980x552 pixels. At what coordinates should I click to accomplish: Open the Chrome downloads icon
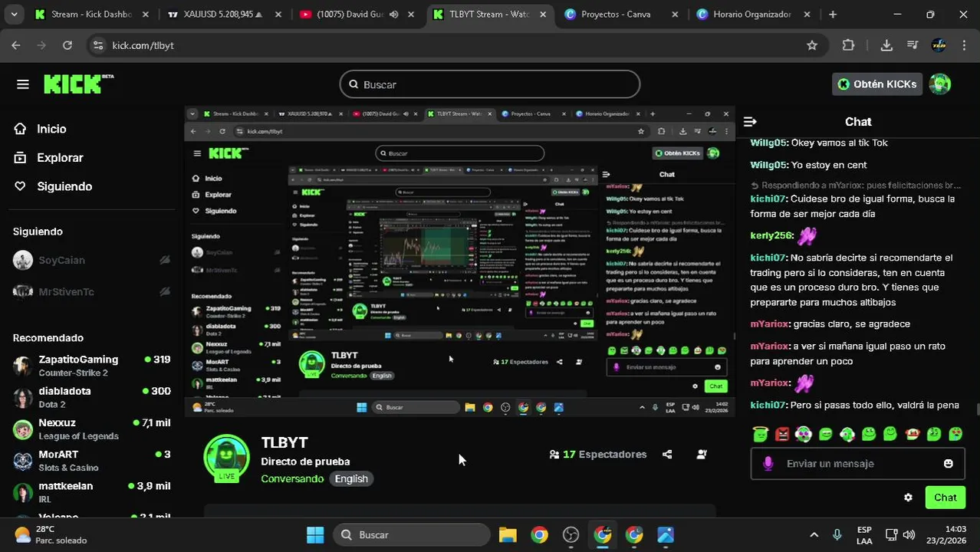click(886, 45)
